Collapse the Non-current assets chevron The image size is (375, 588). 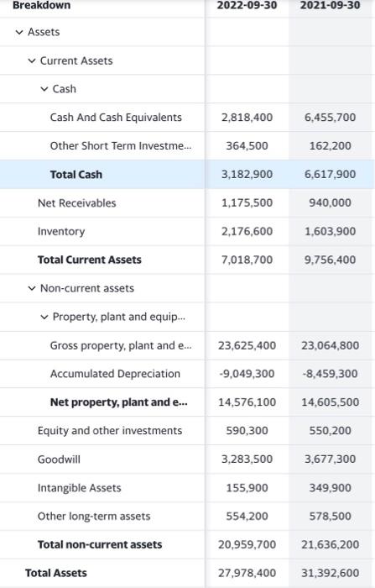point(32,288)
